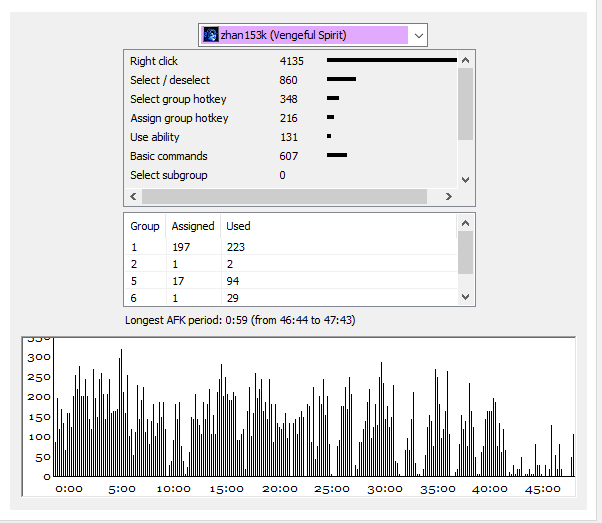
Task: Click the 30:00 label on APM chart
Action: tap(385, 489)
